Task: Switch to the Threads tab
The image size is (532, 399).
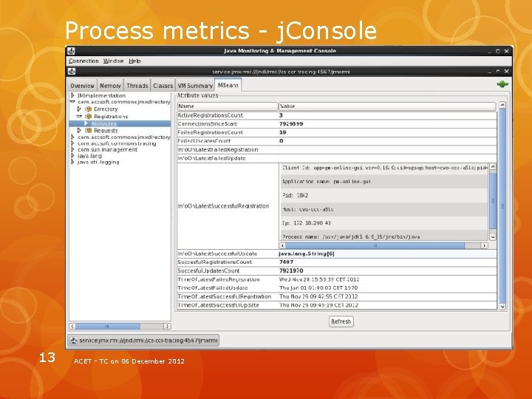Action: click(x=137, y=86)
